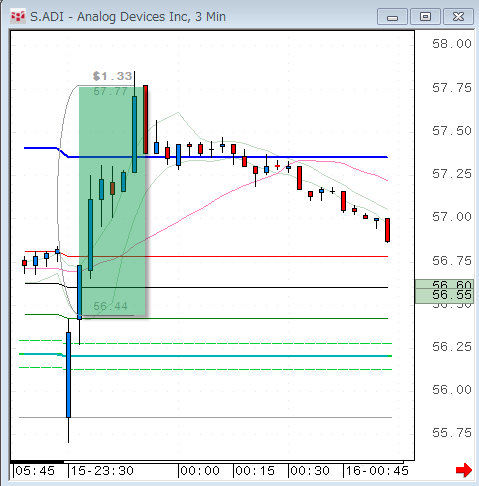Close the S.ADI chart window
Image resolution: width=479 pixels, height=486 pixels.
tap(458, 17)
